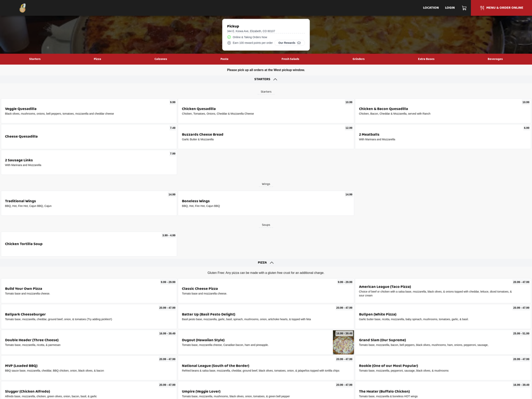The width and height of the screenshot is (532, 399).
Task: Click the fork icon in Menu & Order Online
Action: click(x=482, y=8)
